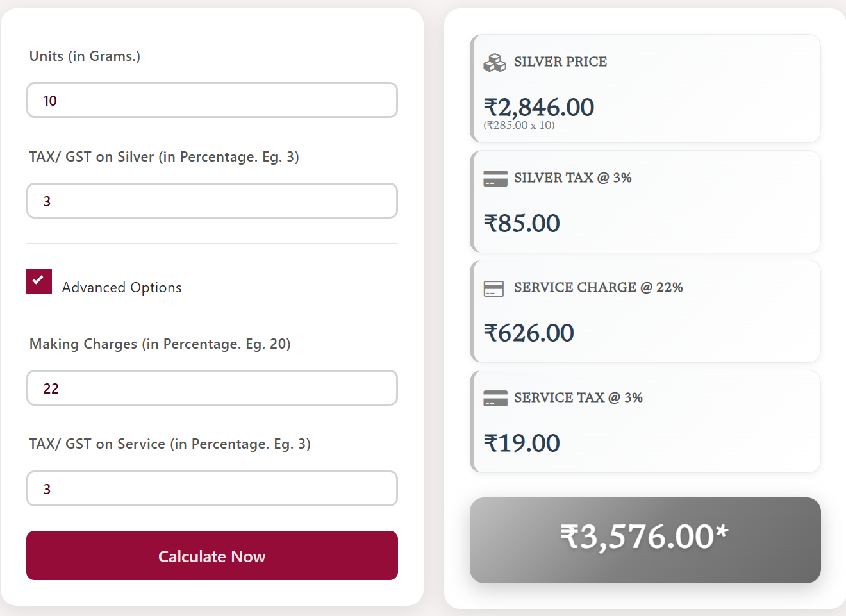Click the ₹2,846.00 silver price amount

[x=538, y=107]
